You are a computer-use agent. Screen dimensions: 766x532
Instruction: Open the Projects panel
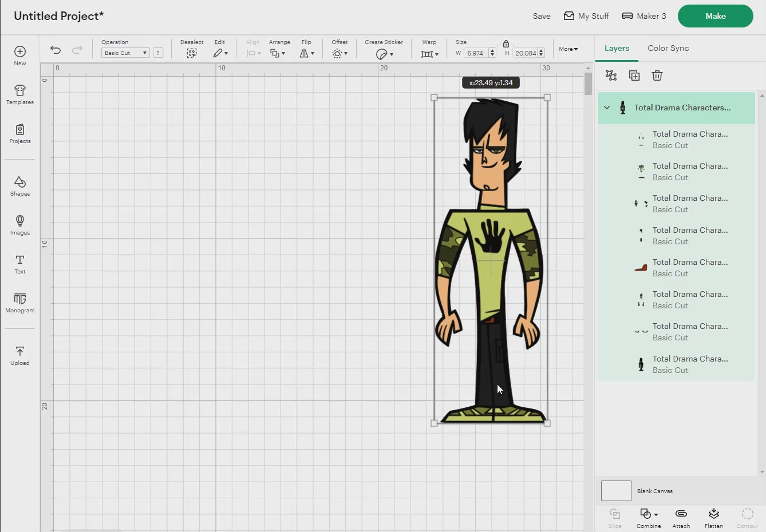click(20, 133)
